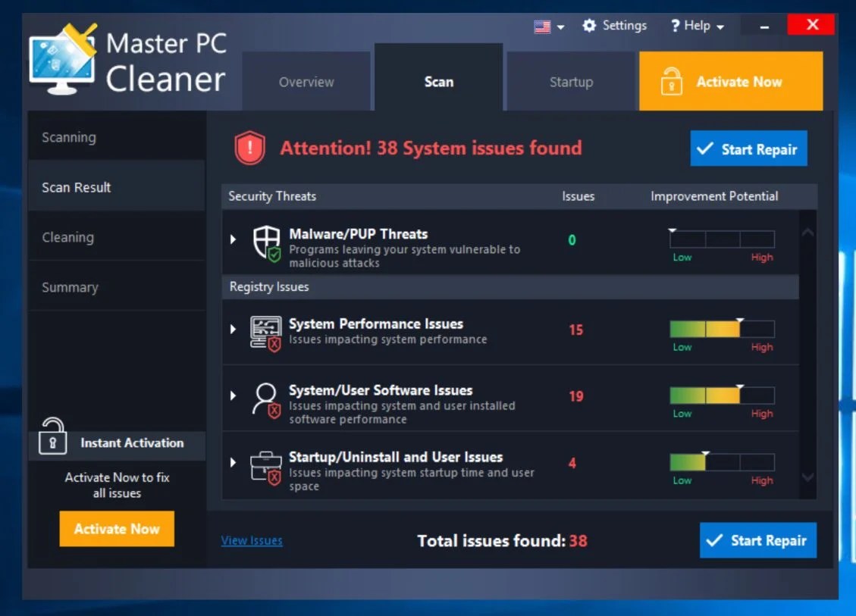856x616 pixels.
Task: Click Malware/PUP improvement potential bar
Action: click(722, 239)
